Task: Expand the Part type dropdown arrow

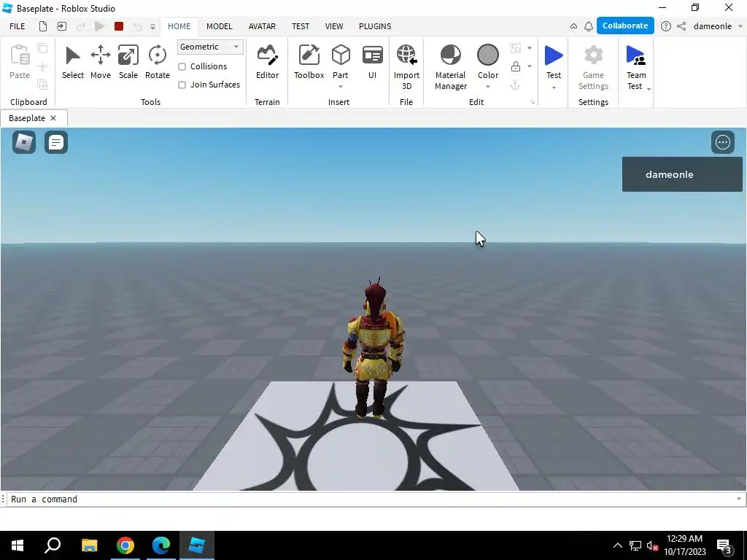Action: 341,87
